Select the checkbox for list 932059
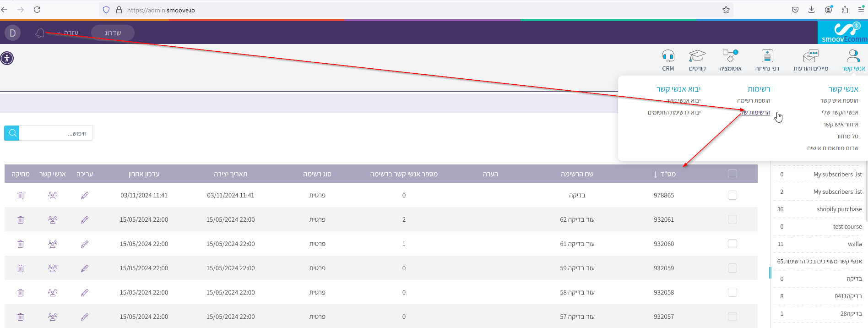Image resolution: width=868 pixels, height=328 pixels. (732, 268)
